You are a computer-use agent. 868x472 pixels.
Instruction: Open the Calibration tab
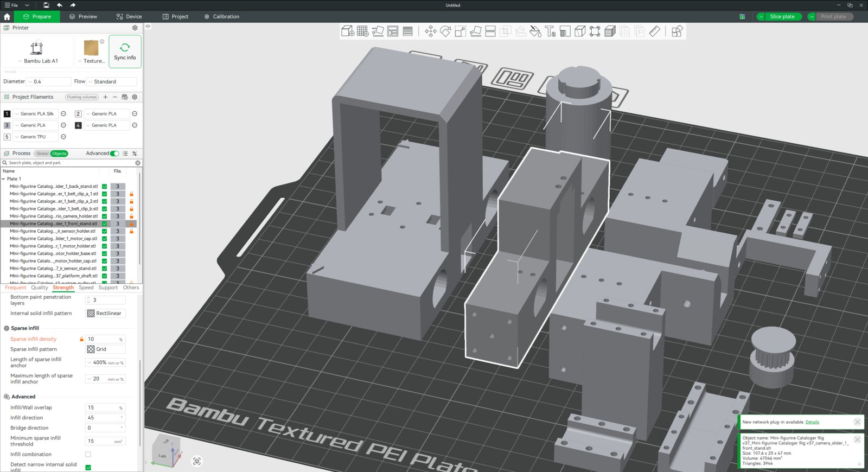pyautogui.click(x=222, y=17)
